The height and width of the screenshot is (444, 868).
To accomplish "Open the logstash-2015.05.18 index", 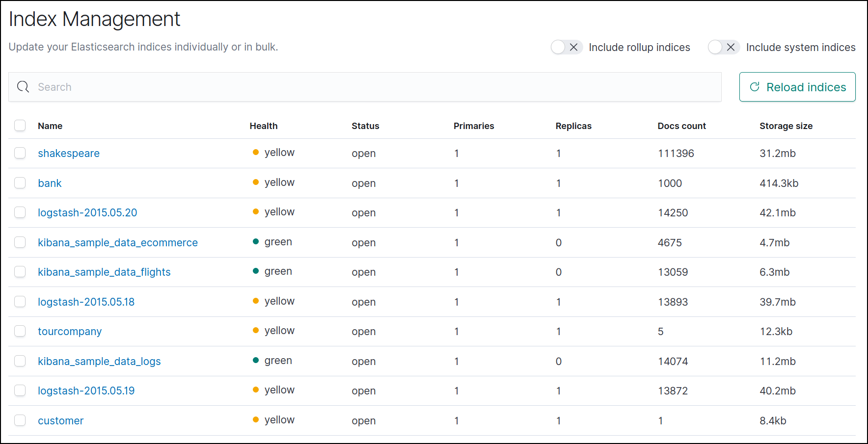I will tap(86, 302).
